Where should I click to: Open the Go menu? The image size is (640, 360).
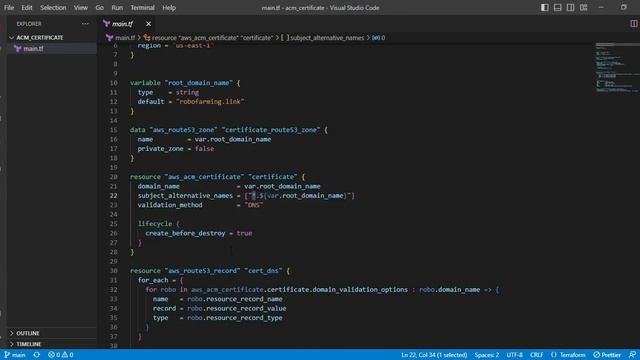[x=99, y=8]
